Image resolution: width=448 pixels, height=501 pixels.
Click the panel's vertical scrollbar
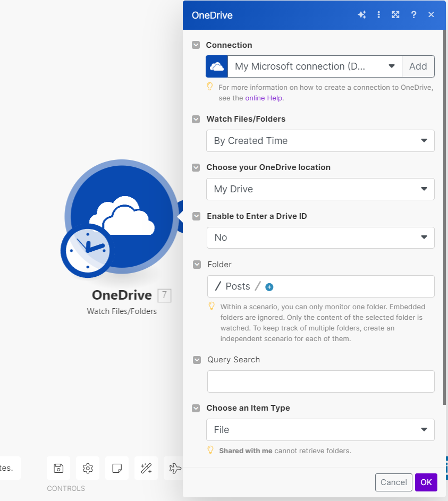point(444,217)
